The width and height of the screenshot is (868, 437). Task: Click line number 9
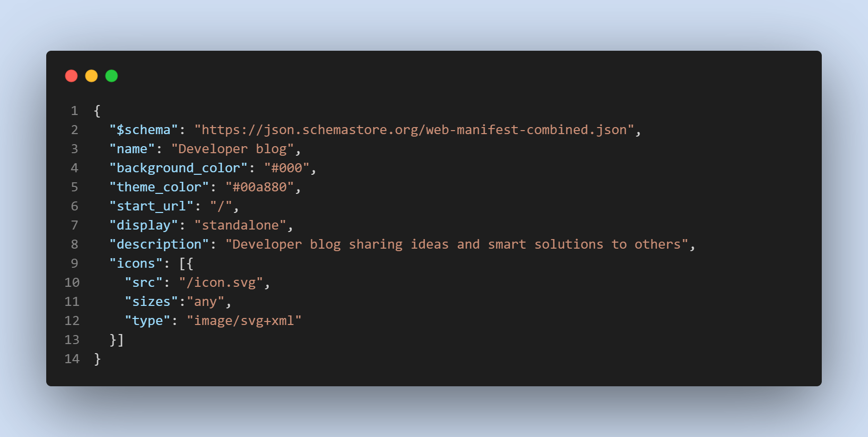(74, 264)
